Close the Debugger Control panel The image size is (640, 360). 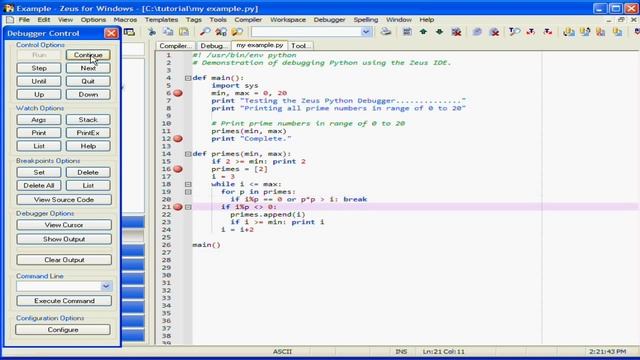(111, 33)
